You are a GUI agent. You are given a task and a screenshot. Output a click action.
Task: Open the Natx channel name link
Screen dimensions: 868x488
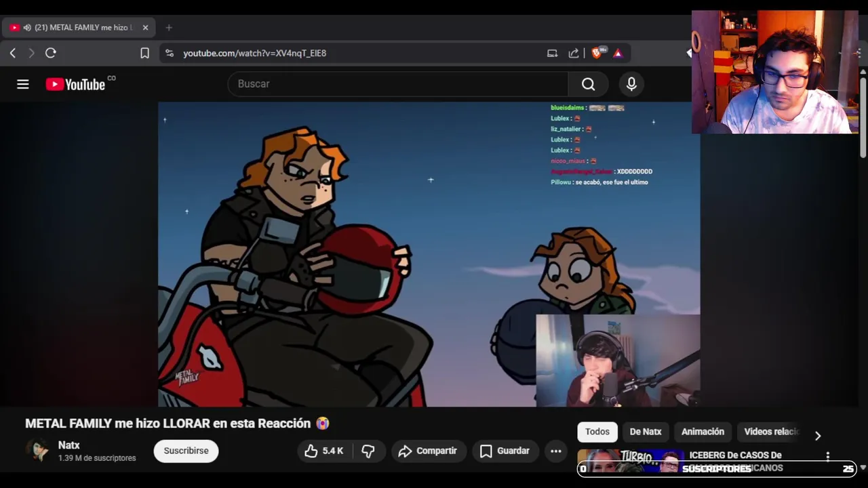point(68,445)
